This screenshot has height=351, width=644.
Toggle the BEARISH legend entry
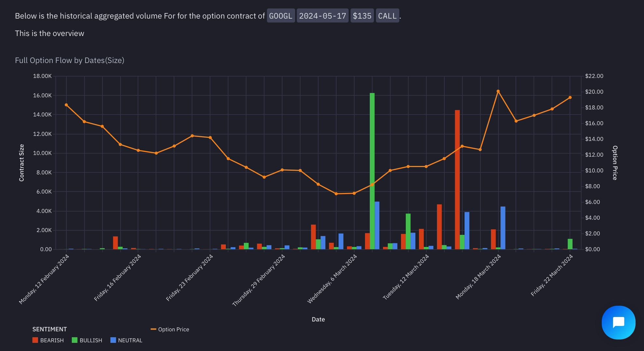click(52, 340)
